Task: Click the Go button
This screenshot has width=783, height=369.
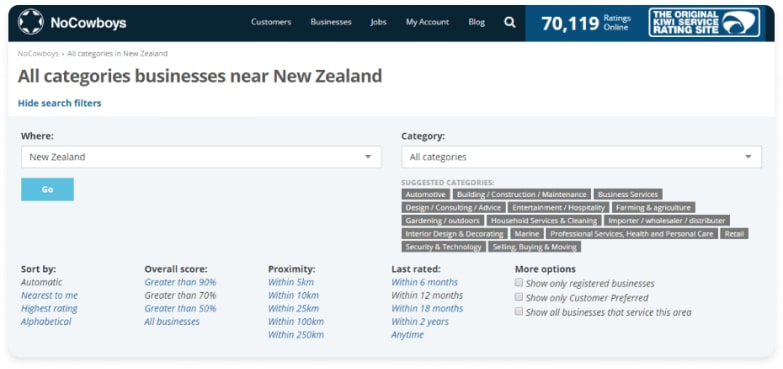Action: [x=47, y=190]
